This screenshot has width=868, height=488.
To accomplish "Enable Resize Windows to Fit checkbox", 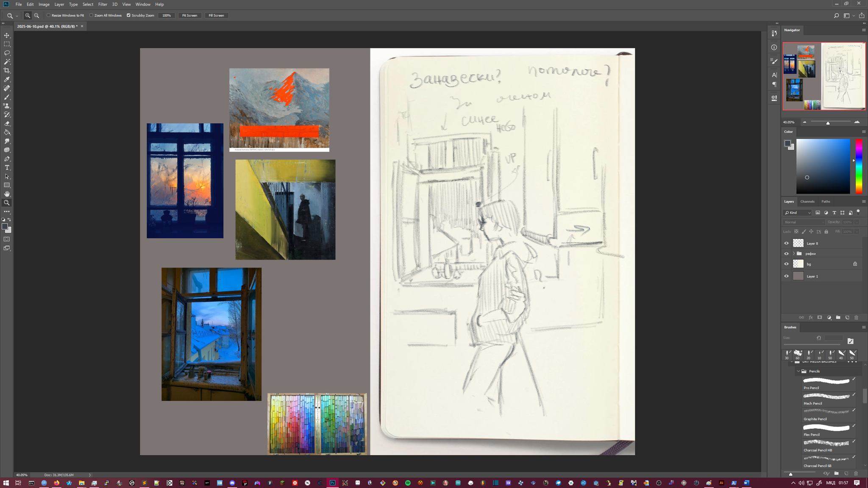I will pos(48,15).
